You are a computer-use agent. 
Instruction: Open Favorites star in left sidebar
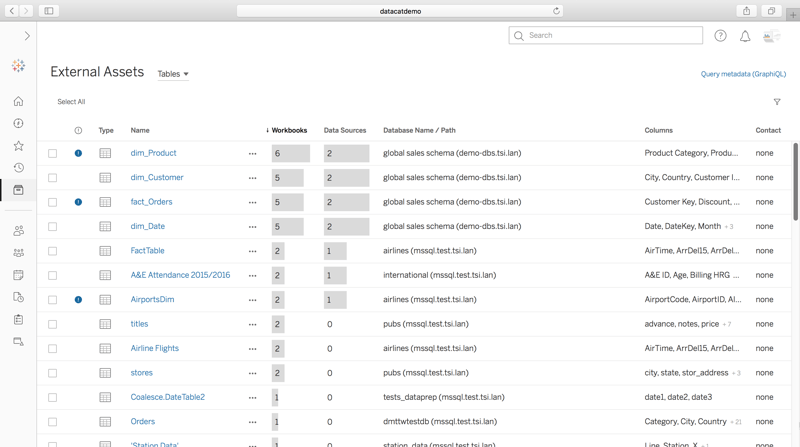pos(18,146)
